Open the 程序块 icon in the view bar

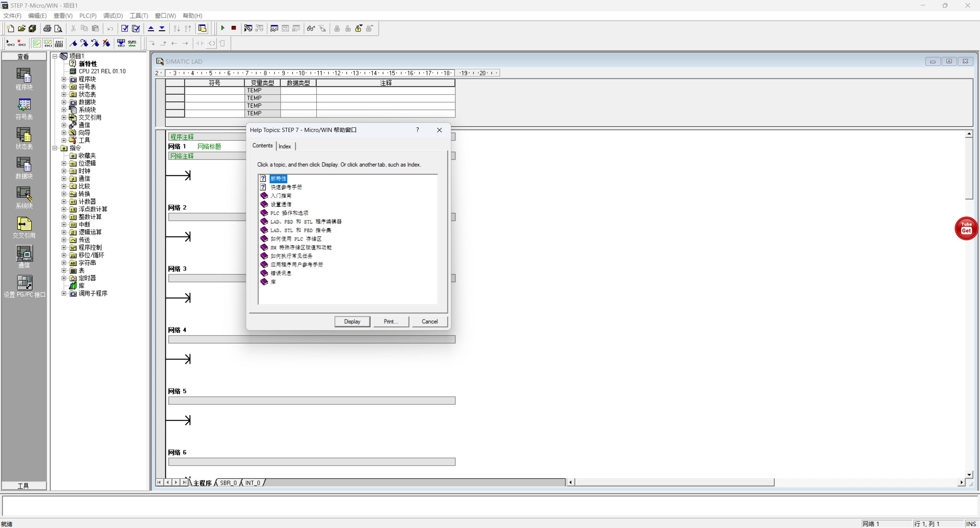click(x=24, y=75)
